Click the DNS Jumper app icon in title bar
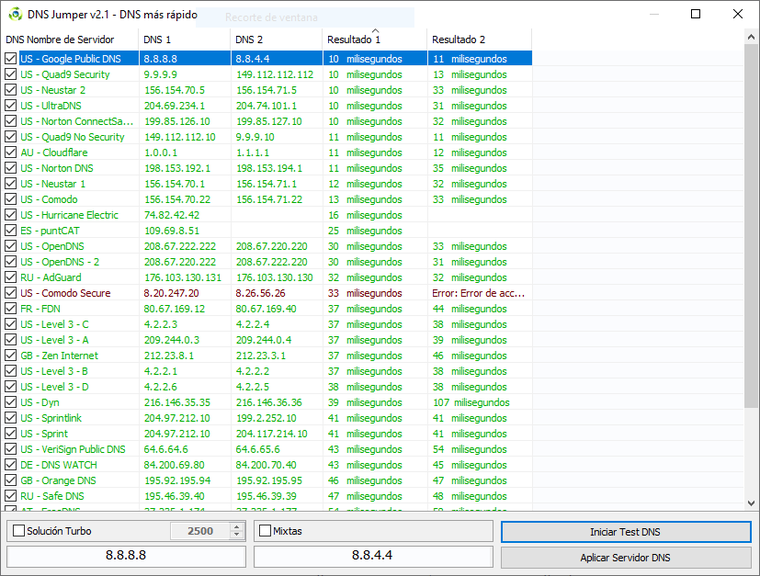760x576 pixels. 16,14
